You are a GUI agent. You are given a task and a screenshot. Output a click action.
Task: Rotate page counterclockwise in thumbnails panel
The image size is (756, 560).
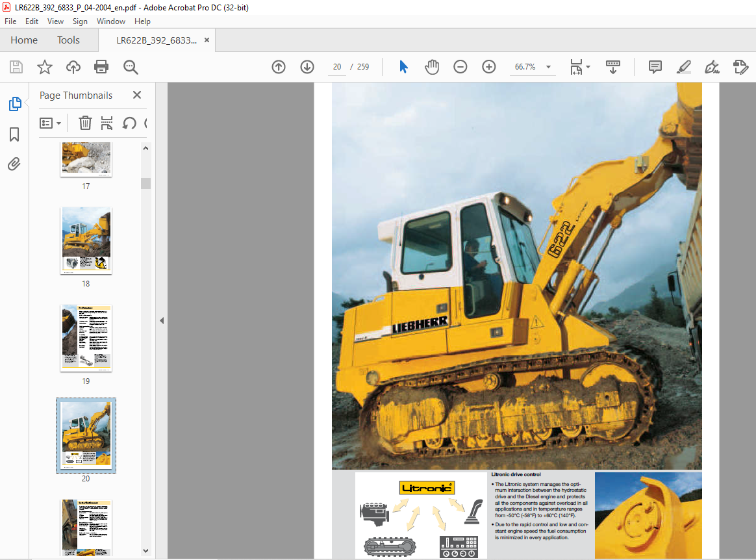129,123
